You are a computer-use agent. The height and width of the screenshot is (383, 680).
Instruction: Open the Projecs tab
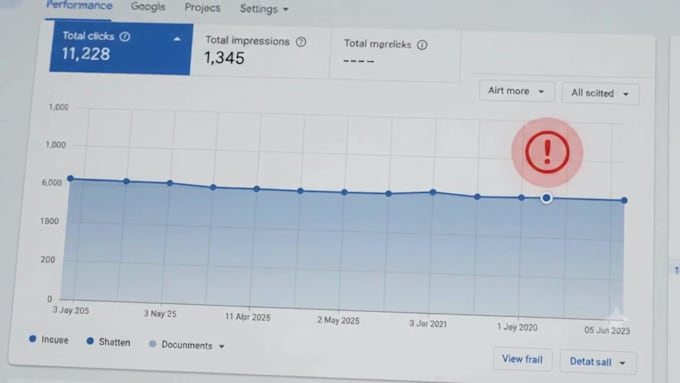click(203, 8)
